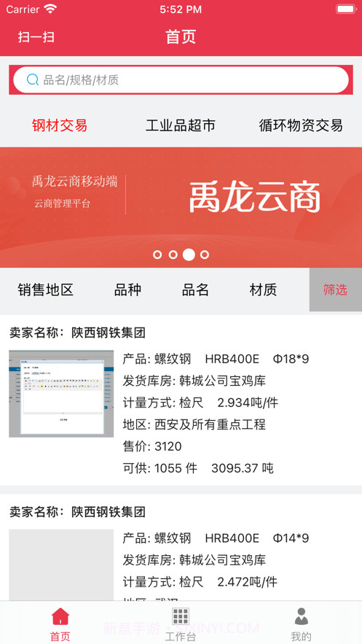
Task: Tap the 禹龙云商 banner
Action: pyautogui.click(x=181, y=207)
